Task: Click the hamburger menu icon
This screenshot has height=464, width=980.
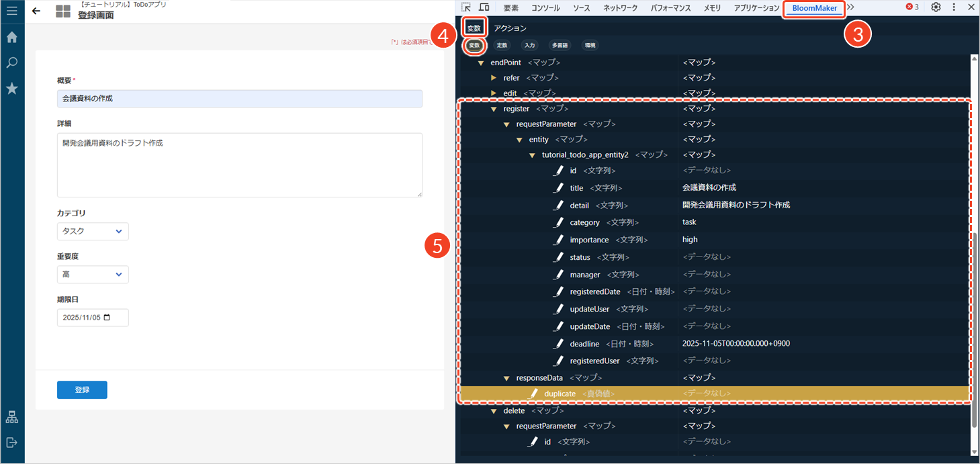Action: pos(11,11)
